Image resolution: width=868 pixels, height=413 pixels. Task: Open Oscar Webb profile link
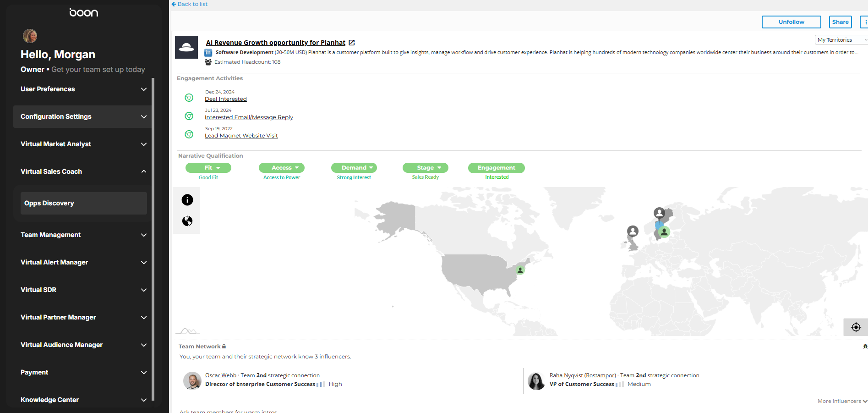point(221,375)
